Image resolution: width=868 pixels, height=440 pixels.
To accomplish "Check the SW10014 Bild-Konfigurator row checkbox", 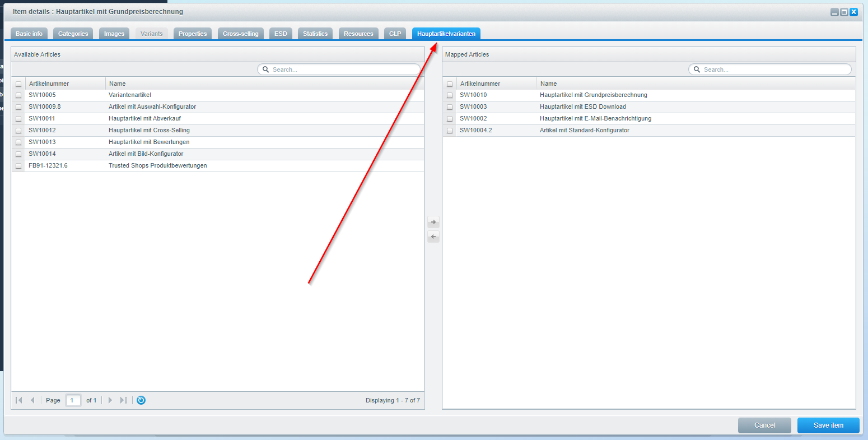I will pos(18,154).
